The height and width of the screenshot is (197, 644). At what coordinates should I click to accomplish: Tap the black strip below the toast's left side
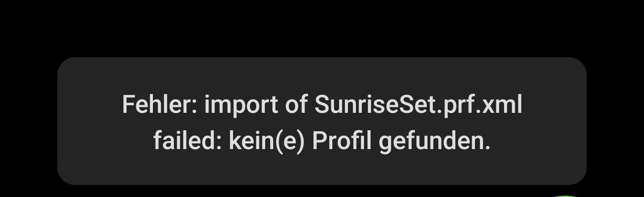tap(179, 191)
